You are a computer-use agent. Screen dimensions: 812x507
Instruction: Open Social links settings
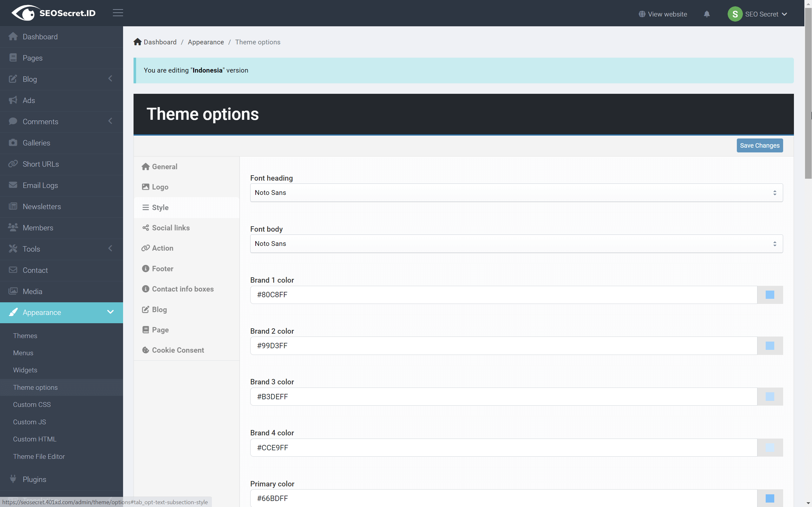[170, 227]
